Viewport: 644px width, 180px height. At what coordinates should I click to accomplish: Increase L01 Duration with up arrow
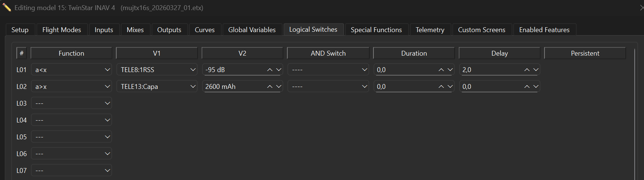tap(441, 70)
